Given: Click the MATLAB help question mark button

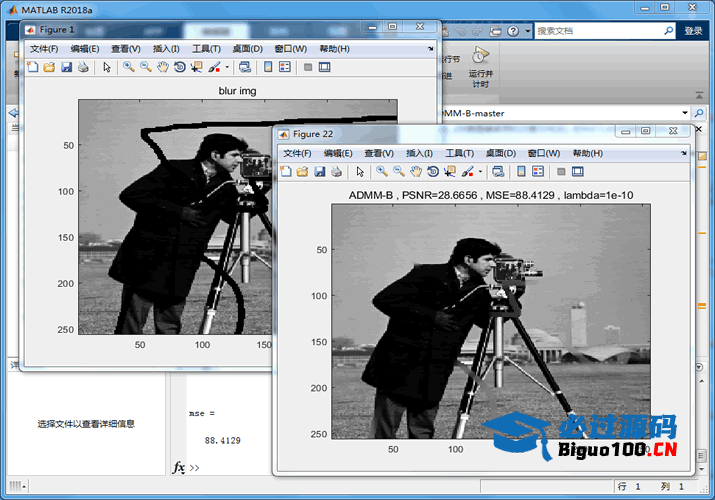Looking at the screenshot, I should pos(511,31).
